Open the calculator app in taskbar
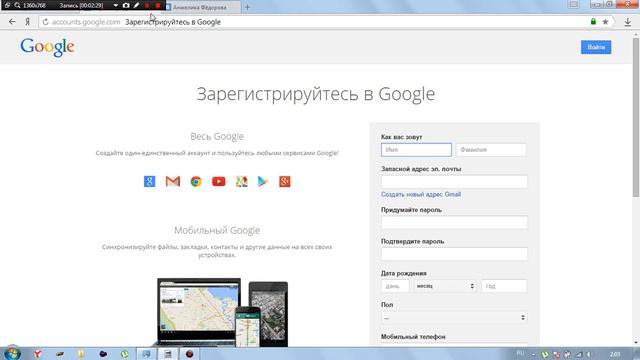This screenshot has width=640, height=360. pos(168,354)
